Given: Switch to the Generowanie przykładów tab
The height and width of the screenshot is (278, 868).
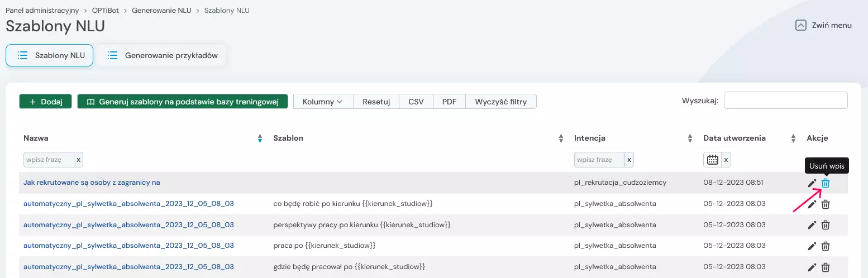Looking at the screenshot, I should pyautogui.click(x=161, y=55).
